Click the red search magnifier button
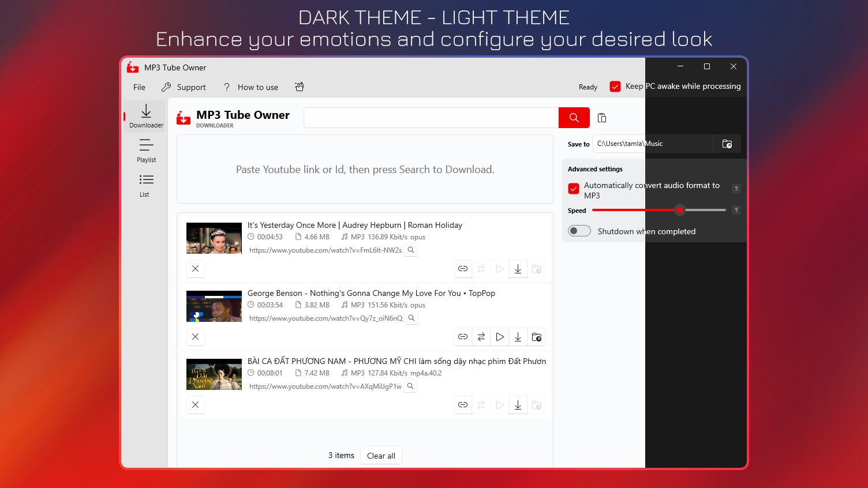This screenshot has width=868, height=488. [x=574, y=117]
